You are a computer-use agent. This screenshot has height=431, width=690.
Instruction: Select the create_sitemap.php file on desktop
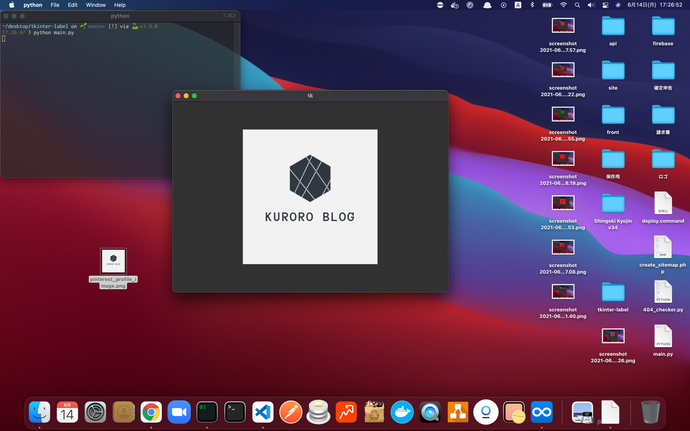pos(663,255)
